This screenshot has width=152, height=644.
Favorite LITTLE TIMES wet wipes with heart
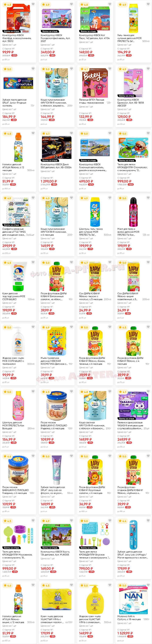point(33,198)
